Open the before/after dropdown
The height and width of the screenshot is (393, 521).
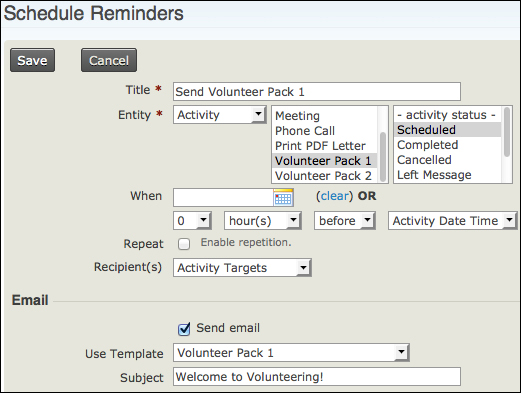coord(345,221)
